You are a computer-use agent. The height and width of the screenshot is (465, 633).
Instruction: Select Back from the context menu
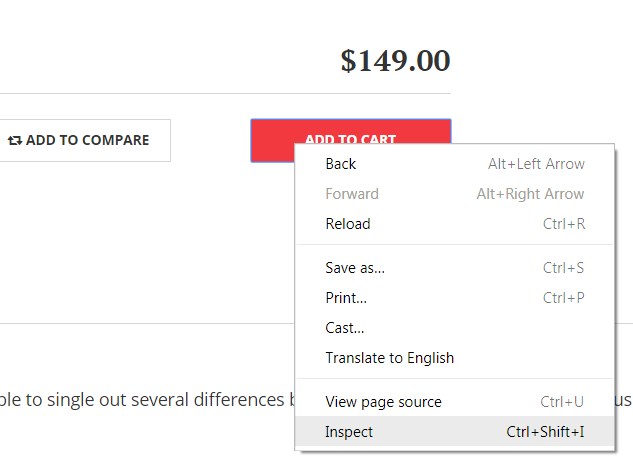coord(455,164)
